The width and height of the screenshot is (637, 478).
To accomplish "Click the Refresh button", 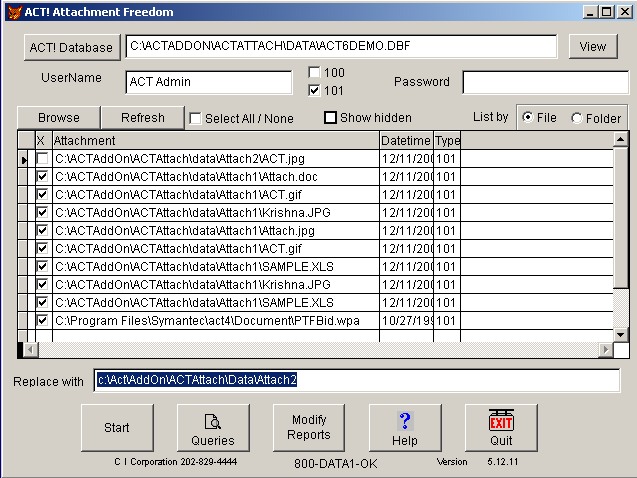I will (x=143, y=118).
